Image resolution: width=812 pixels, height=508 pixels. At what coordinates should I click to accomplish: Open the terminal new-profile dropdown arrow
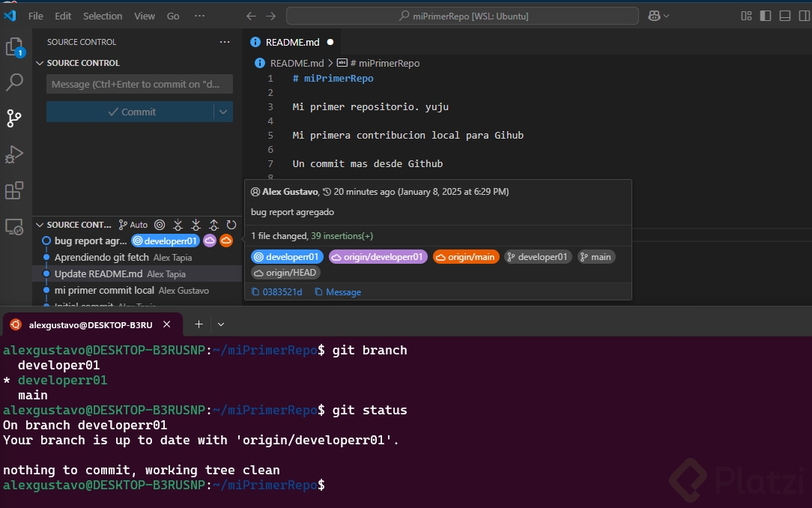pyautogui.click(x=221, y=324)
